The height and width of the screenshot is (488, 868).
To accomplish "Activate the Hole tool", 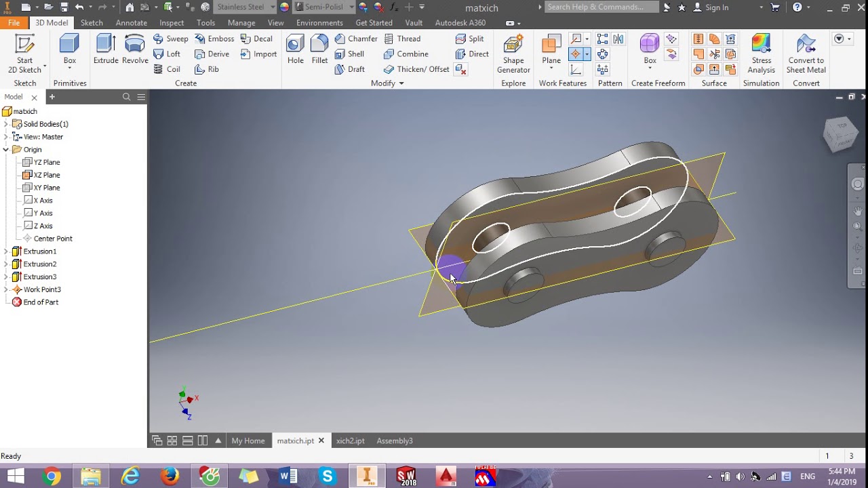I will [296, 49].
